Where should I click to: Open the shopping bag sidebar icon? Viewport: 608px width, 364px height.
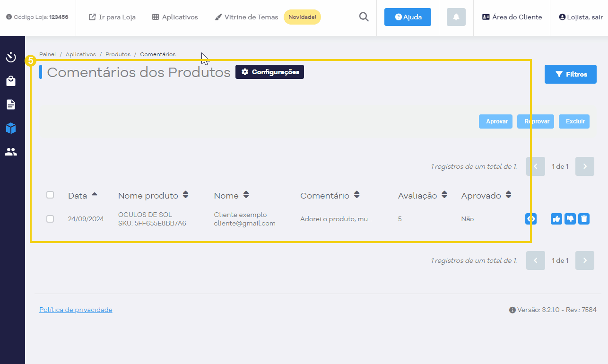coord(11,81)
